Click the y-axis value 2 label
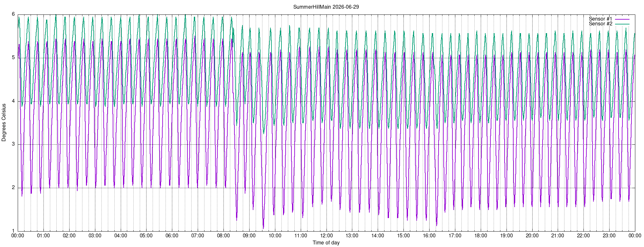 tap(13, 188)
